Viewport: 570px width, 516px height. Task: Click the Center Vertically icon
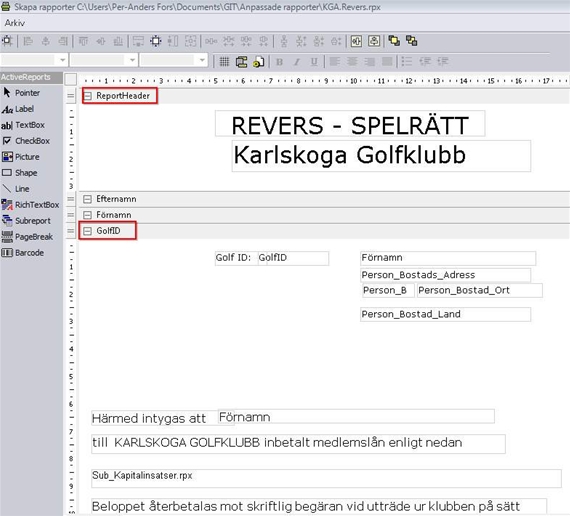[374, 41]
